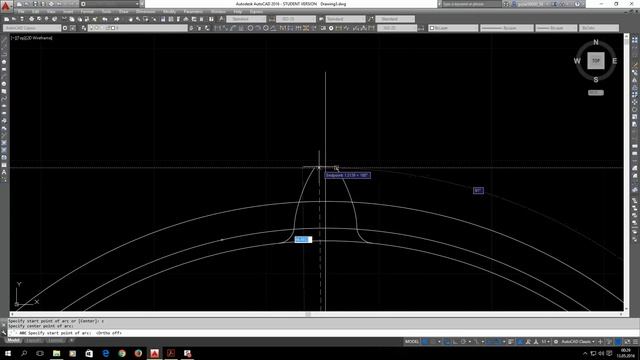Open Layer Properties Manager icon
This screenshot has height=360, width=640.
pos(84,28)
